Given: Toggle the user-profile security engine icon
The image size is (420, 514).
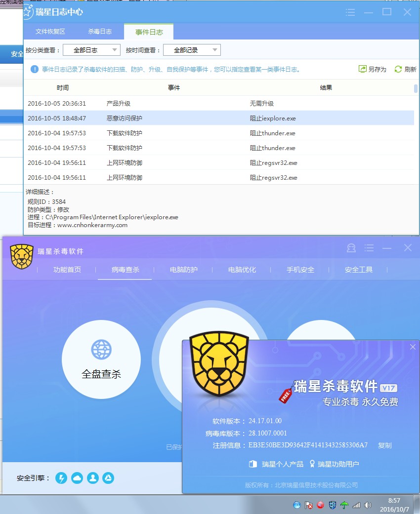Looking at the screenshot, I should (x=93, y=478).
